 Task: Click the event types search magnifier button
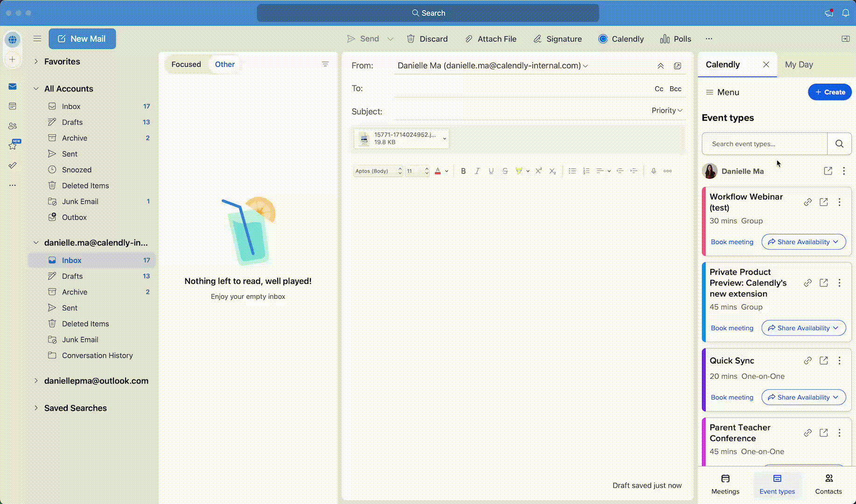[839, 144]
